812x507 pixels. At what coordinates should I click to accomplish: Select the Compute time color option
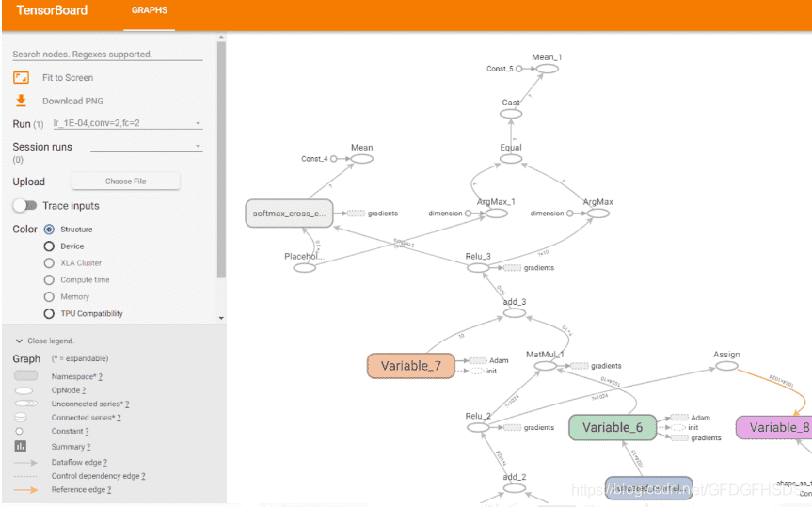[x=49, y=280]
